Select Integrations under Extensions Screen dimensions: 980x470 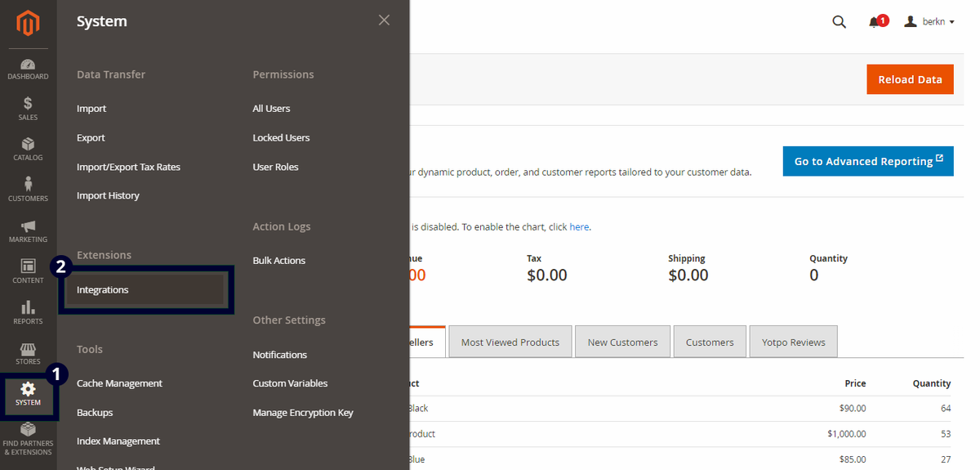(x=103, y=289)
